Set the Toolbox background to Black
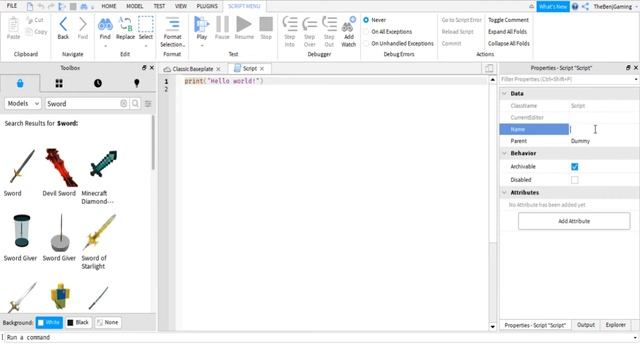The height and width of the screenshot is (360, 640). tap(78, 322)
